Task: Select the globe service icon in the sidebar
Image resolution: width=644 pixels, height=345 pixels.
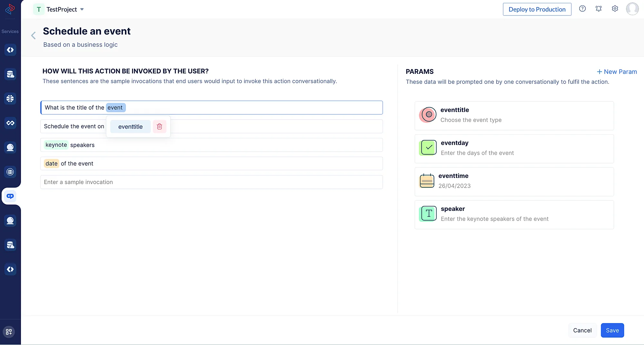Action: coord(10,172)
